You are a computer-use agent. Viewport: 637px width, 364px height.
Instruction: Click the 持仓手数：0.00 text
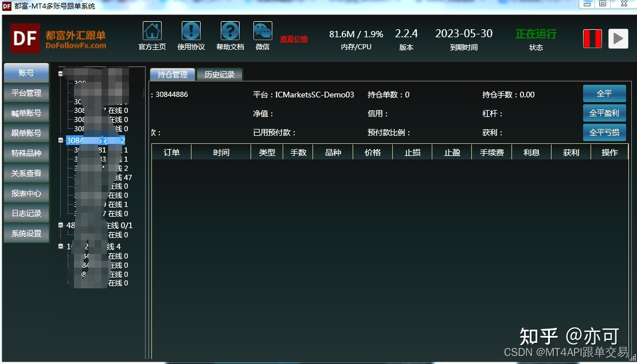tap(508, 95)
